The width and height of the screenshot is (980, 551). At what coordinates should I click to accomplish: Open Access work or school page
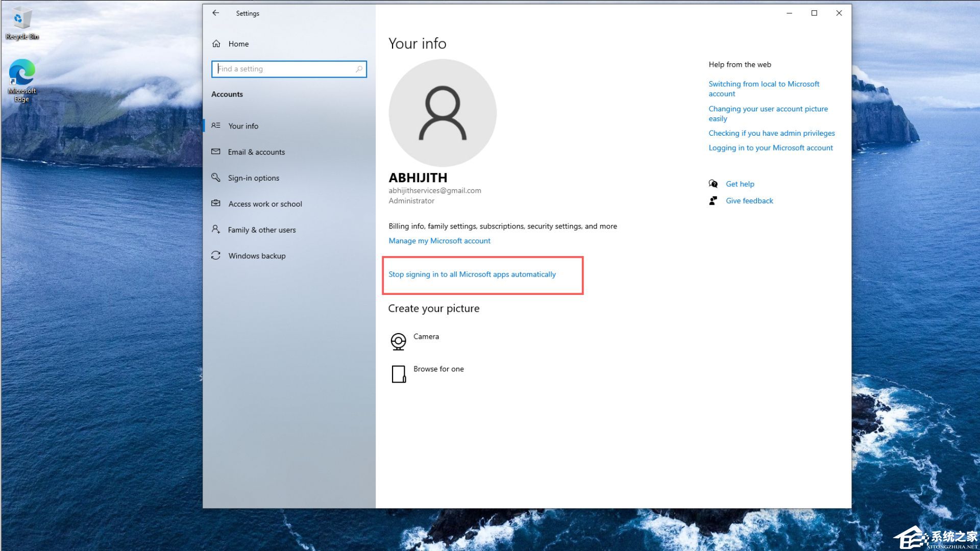point(265,204)
